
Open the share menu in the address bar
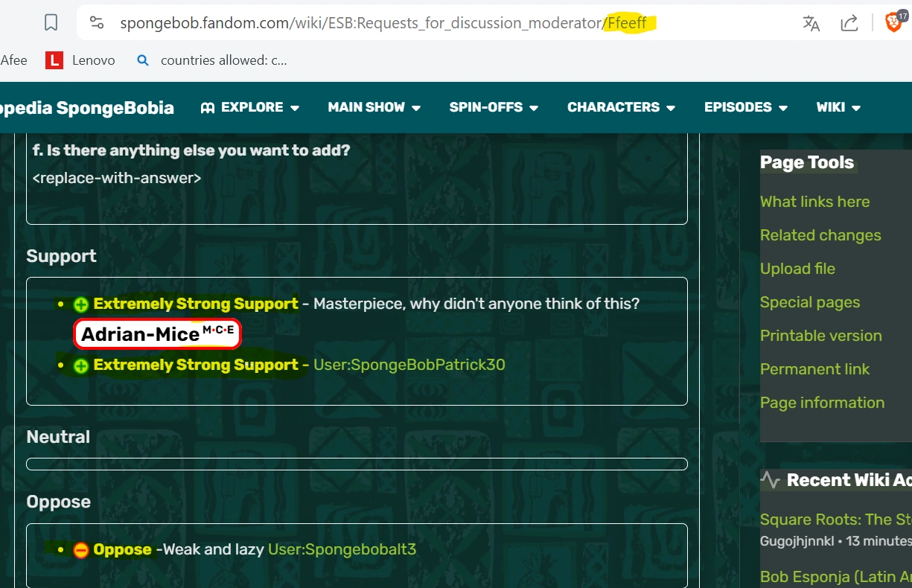pyautogui.click(x=849, y=23)
